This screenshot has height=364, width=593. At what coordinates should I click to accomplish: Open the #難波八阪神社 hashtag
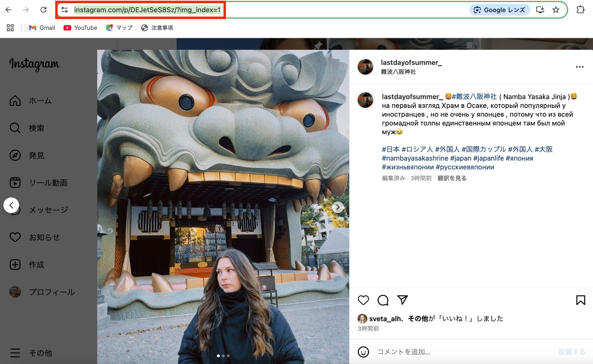(x=474, y=97)
